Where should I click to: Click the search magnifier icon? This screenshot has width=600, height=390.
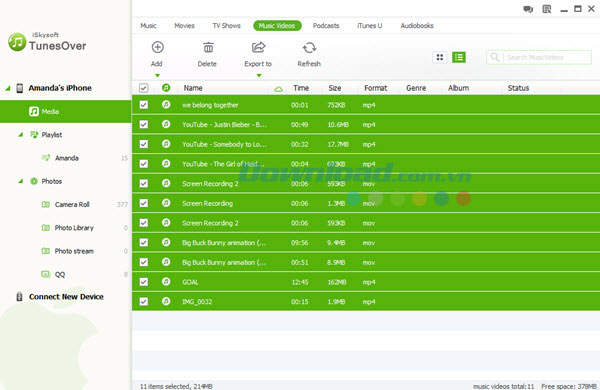coord(495,57)
